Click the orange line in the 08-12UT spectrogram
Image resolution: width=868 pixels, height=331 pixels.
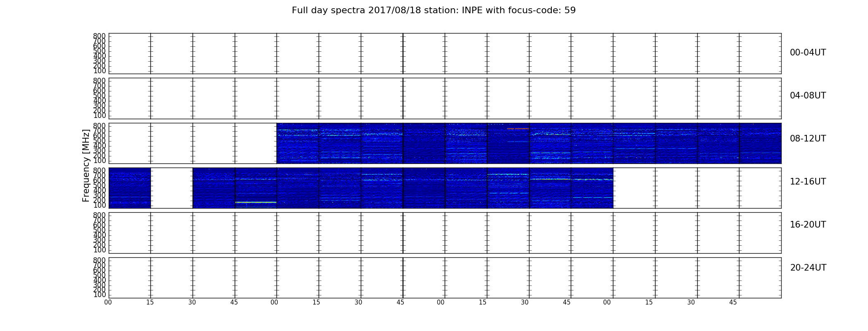pos(518,129)
